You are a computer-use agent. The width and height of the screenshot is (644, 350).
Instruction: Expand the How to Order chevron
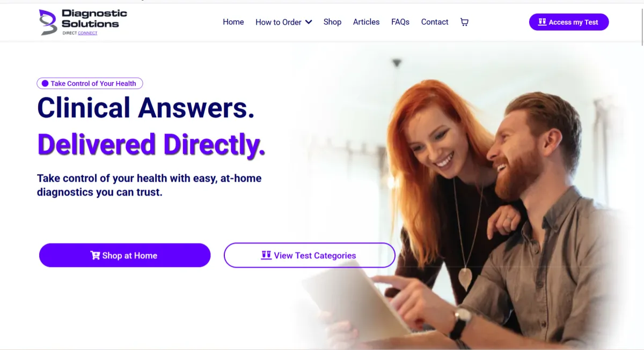[x=309, y=22]
